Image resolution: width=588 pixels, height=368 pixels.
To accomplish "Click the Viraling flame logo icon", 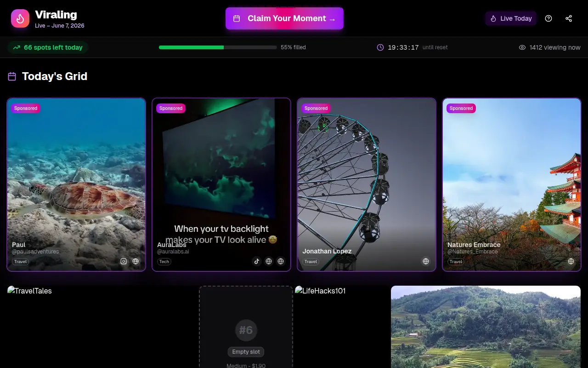I will [x=20, y=18].
